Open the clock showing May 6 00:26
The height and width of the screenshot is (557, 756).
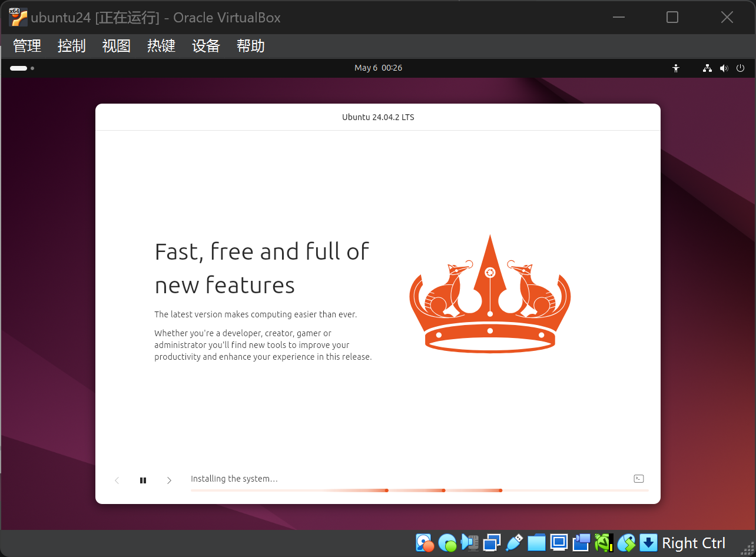pyautogui.click(x=378, y=68)
